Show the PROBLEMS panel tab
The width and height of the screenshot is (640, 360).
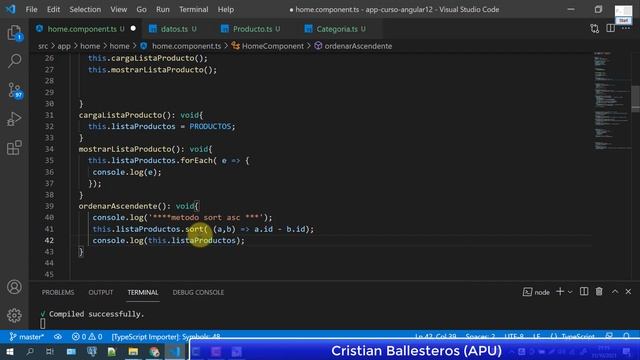[58, 292]
